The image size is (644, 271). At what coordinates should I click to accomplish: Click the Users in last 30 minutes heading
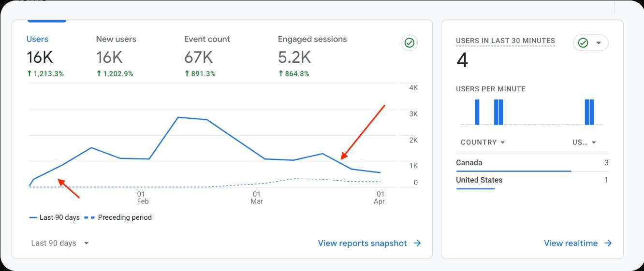tap(505, 41)
